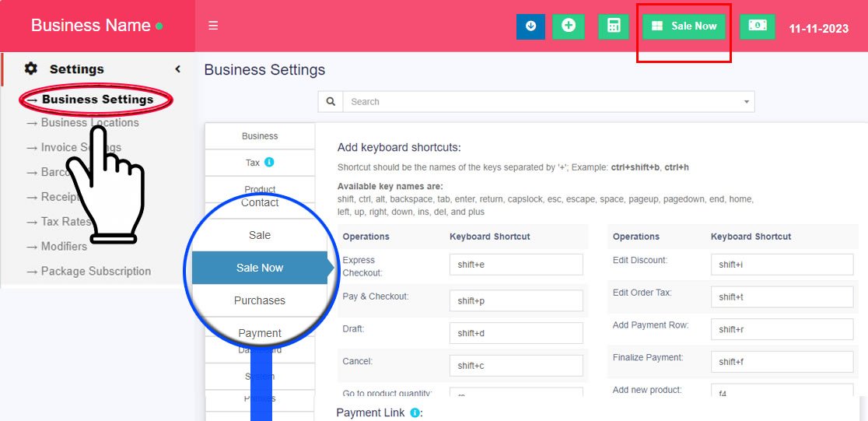Open the calculator icon in header
868x421 pixels.
[x=614, y=26]
